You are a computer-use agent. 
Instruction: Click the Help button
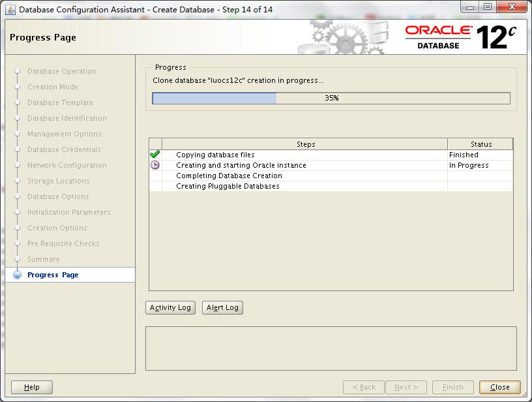click(32, 387)
